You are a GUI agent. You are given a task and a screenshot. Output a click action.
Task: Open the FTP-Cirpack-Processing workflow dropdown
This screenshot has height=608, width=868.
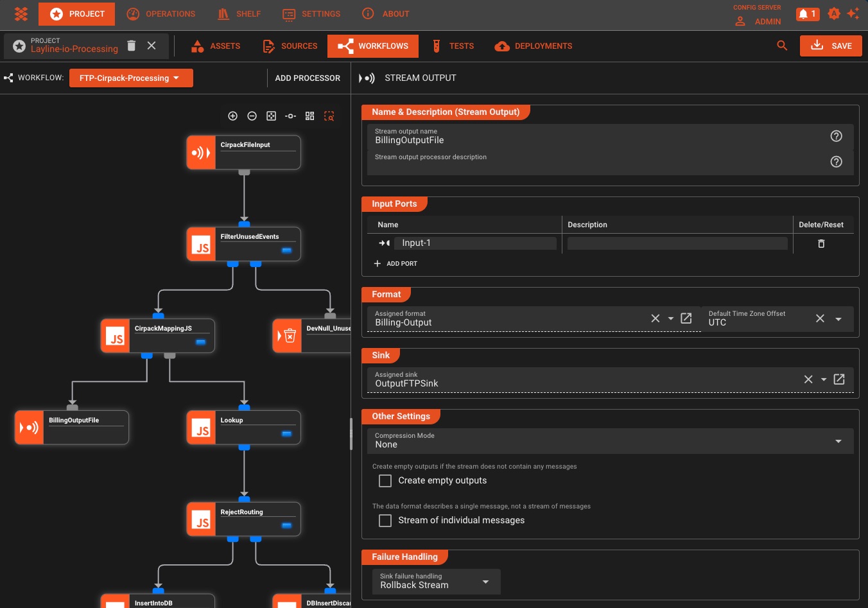[131, 78]
